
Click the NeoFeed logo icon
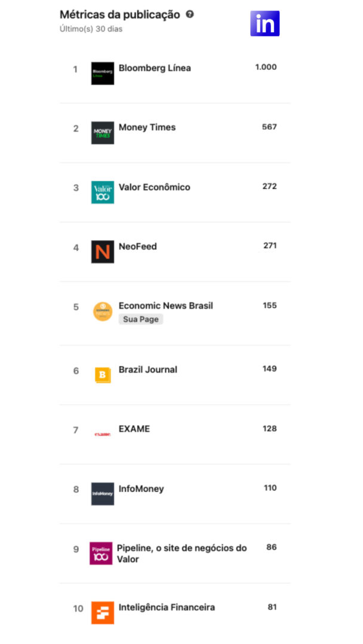[x=102, y=251]
